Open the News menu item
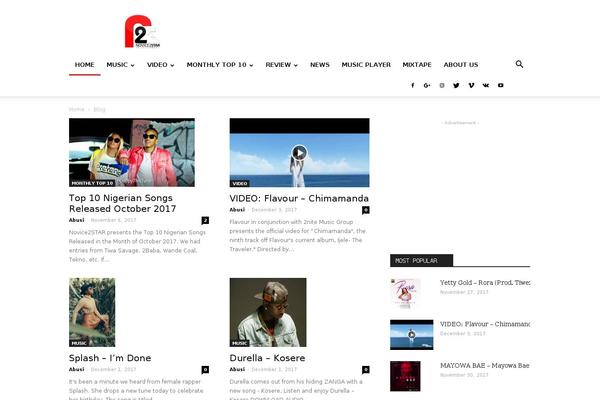Image resolution: width=600 pixels, height=400 pixels. coord(320,65)
